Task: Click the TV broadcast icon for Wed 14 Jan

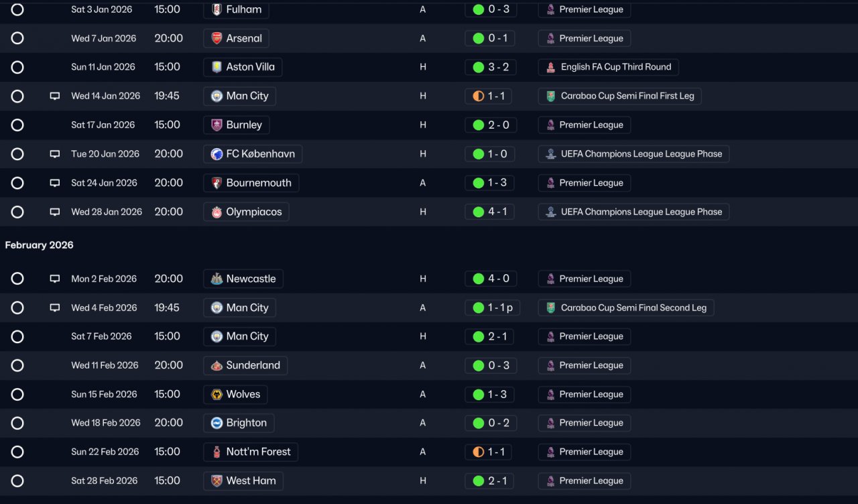Action: coord(55,96)
